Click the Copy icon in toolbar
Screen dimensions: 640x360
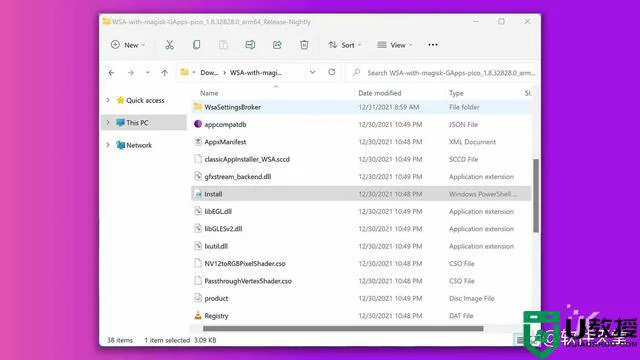click(x=196, y=45)
